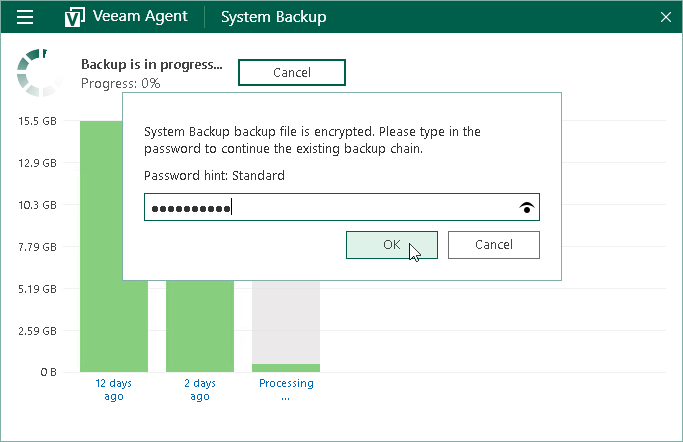Confirm the password with OK
Image resolution: width=683 pixels, height=442 pixels.
click(x=392, y=245)
